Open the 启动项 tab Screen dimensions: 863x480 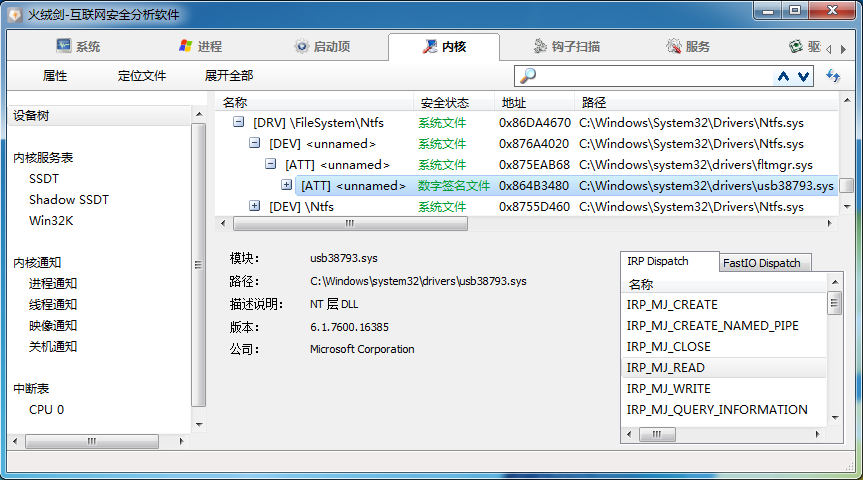click(322, 47)
